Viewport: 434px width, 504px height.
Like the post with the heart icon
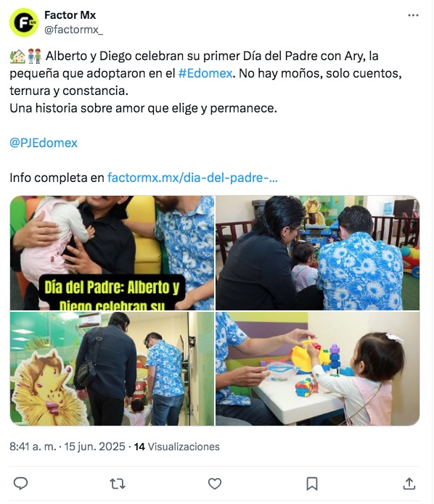pyautogui.click(x=215, y=484)
